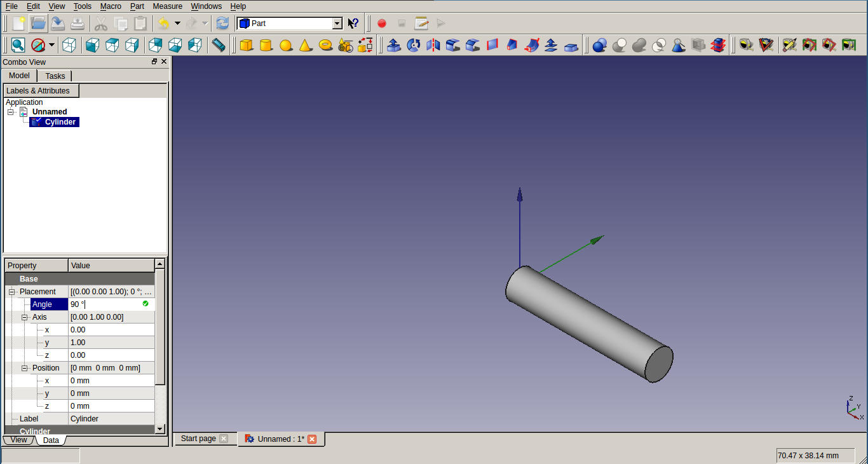
Task: Select the Extrude tool
Action: click(394, 45)
